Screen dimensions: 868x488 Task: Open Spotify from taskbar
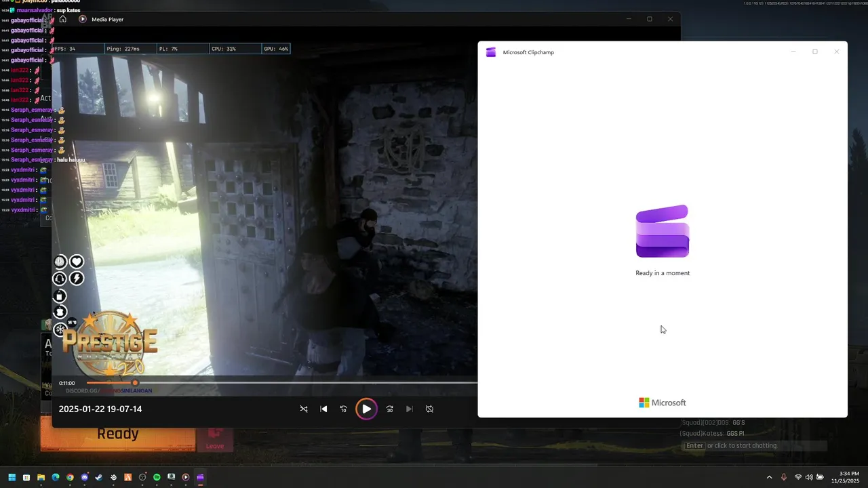pos(157,477)
